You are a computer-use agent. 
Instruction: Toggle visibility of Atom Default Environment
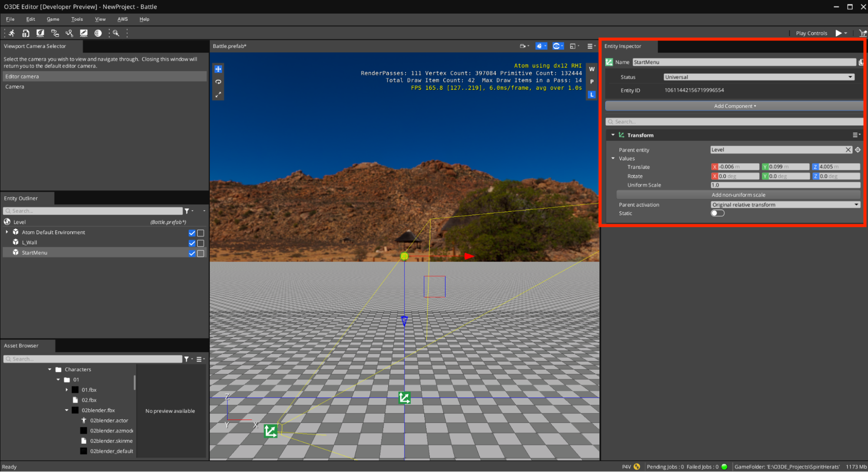coord(192,233)
